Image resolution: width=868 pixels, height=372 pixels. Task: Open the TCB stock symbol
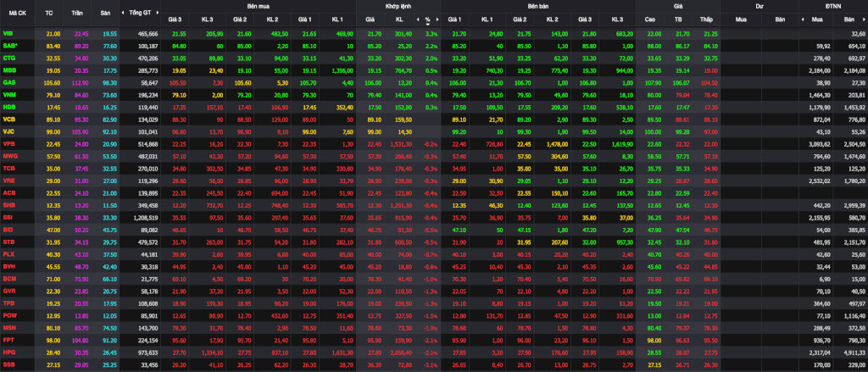coord(8,168)
